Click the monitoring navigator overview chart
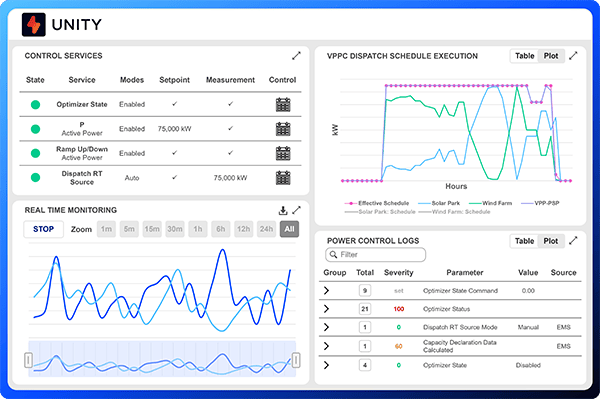The height and width of the screenshot is (399, 600). pyautogui.click(x=162, y=359)
